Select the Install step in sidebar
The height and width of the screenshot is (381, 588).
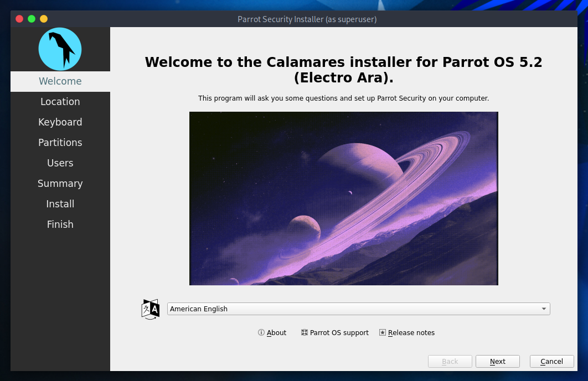pos(60,204)
